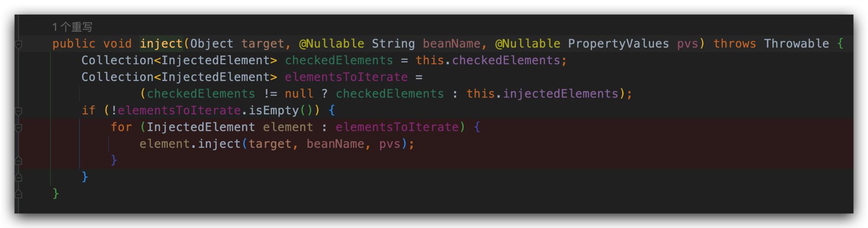Click the element.inject call

click(190, 144)
